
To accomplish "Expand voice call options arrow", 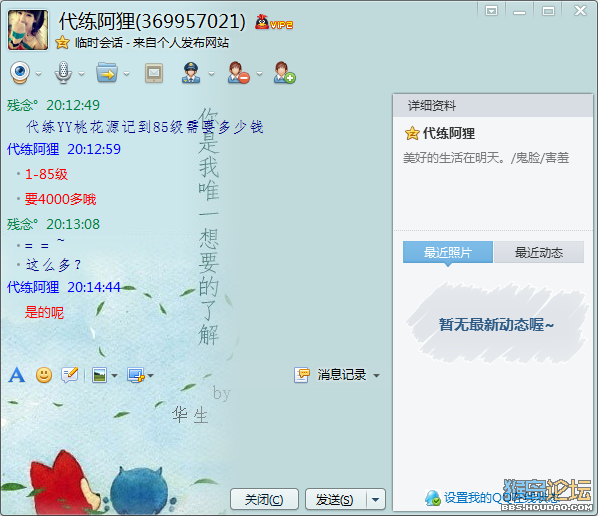I will (x=81, y=73).
